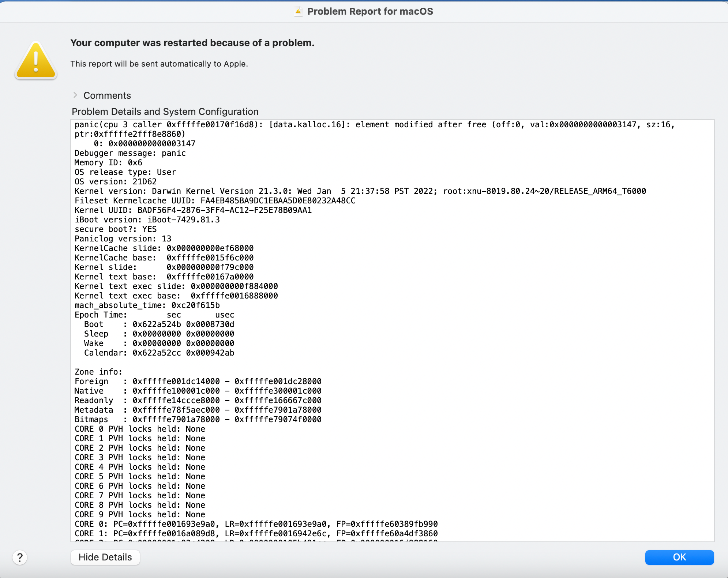
Task: Expand the Comments disclosure chevron
Action: 75,95
